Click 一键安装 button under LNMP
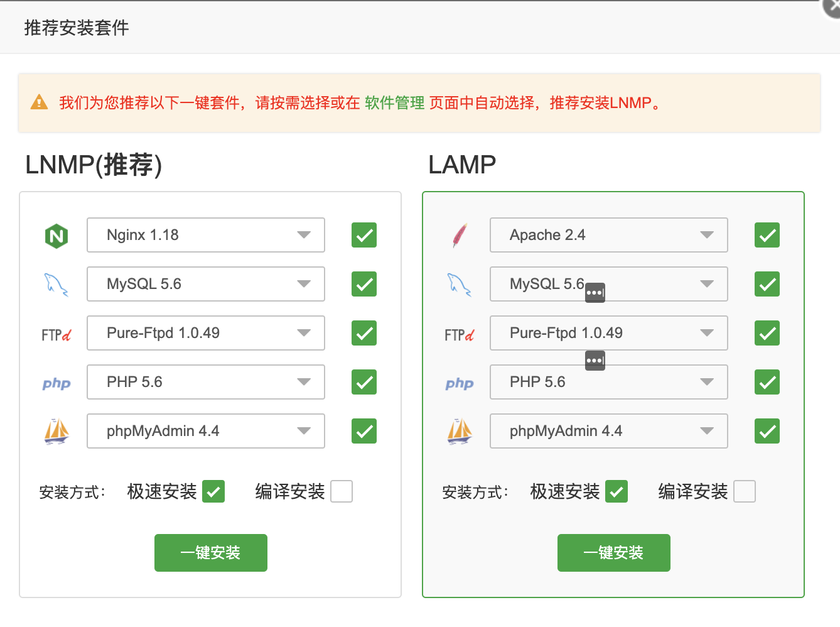Screen dimensions: 840x627 tap(211, 553)
